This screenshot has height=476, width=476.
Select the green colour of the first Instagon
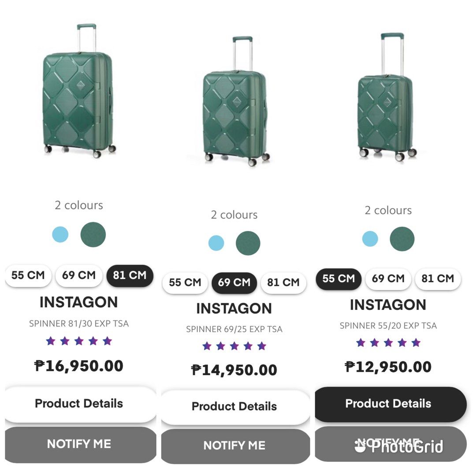point(93,234)
